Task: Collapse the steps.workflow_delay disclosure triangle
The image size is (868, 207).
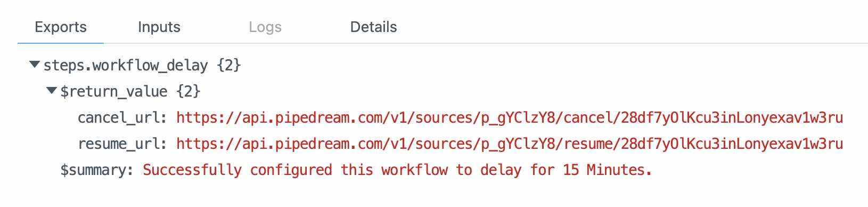Action: pyautogui.click(x=35, y=65)
